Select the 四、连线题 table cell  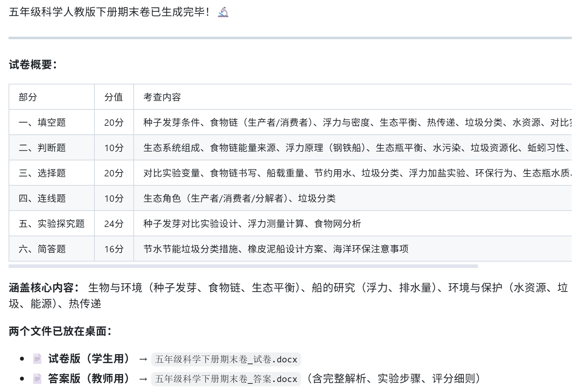click(52, 198)
